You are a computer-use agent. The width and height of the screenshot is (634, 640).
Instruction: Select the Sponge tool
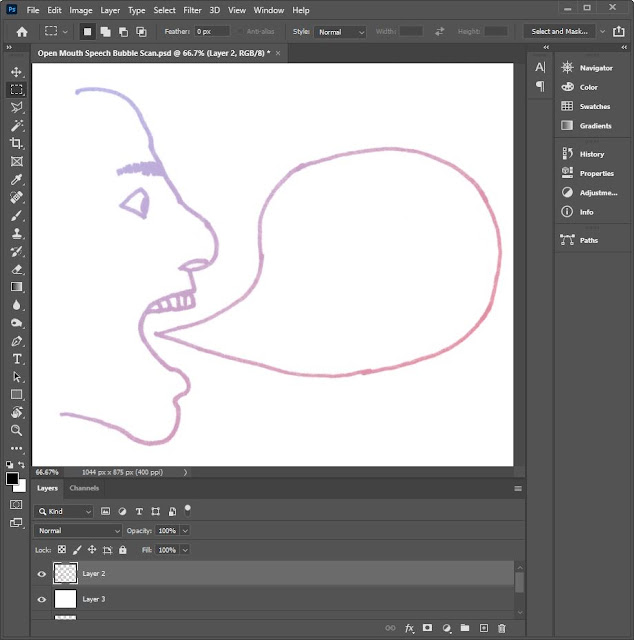click(x=16, y=323)
